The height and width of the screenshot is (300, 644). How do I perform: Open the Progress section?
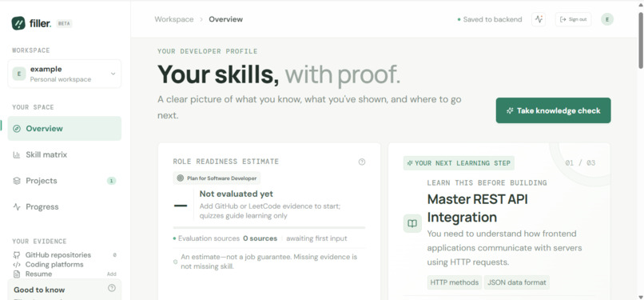coord(65,206)
